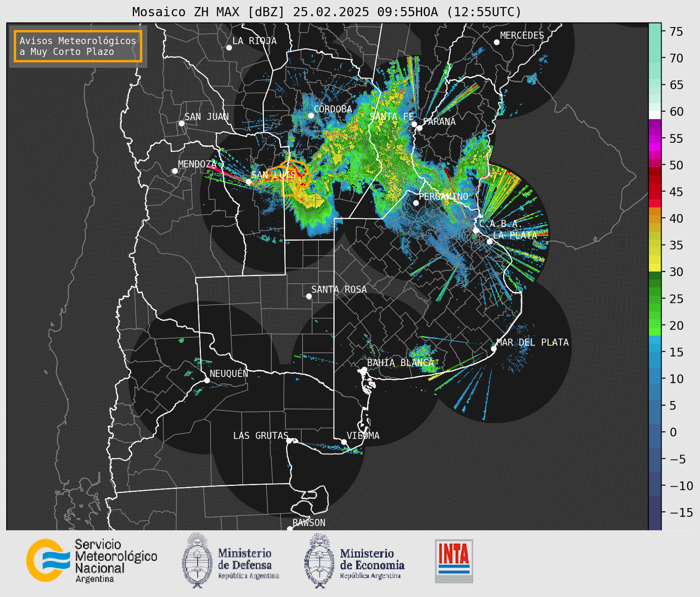
Task: Click the INTA logo
Action: click(454, 561)
